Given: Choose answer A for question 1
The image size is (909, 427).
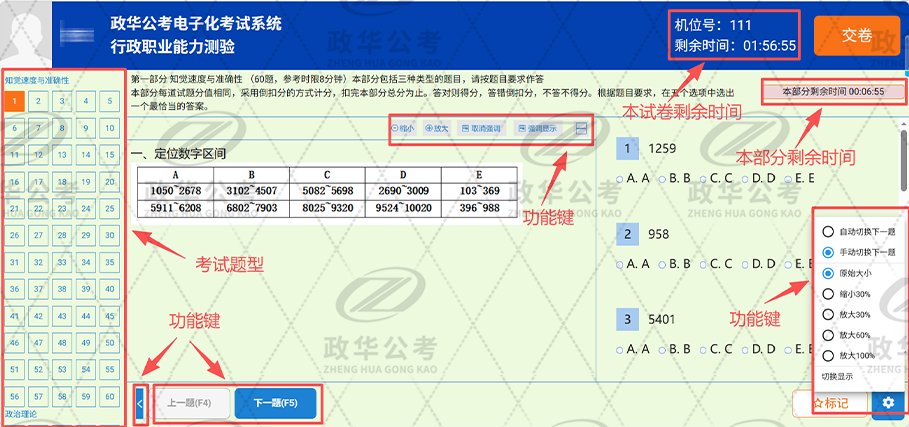Looking at the screenshot, I should pyautogui.click(x=633, y=178).
